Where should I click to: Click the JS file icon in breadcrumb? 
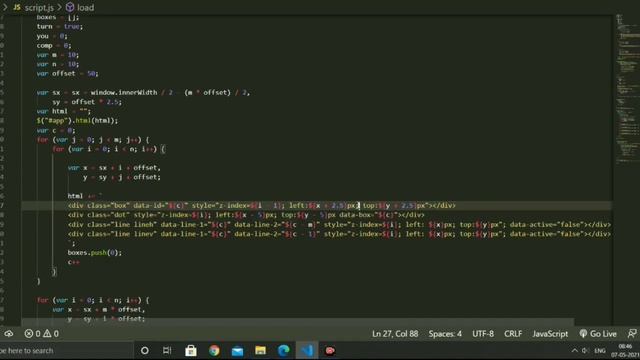pyautogui.click(x=17, y=7)
